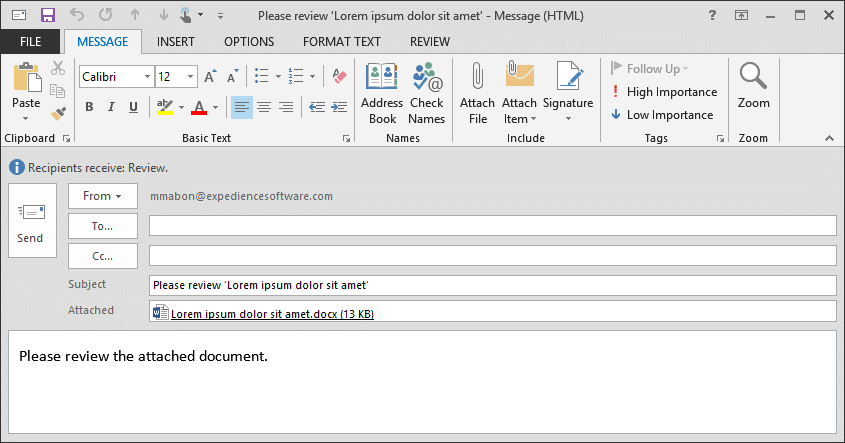Open Clipboard pane dialog launcher

(x=66, y=139)
